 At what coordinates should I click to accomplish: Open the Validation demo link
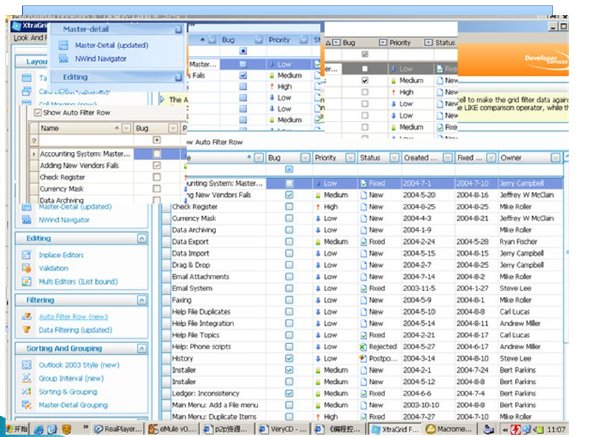point(53,268)
